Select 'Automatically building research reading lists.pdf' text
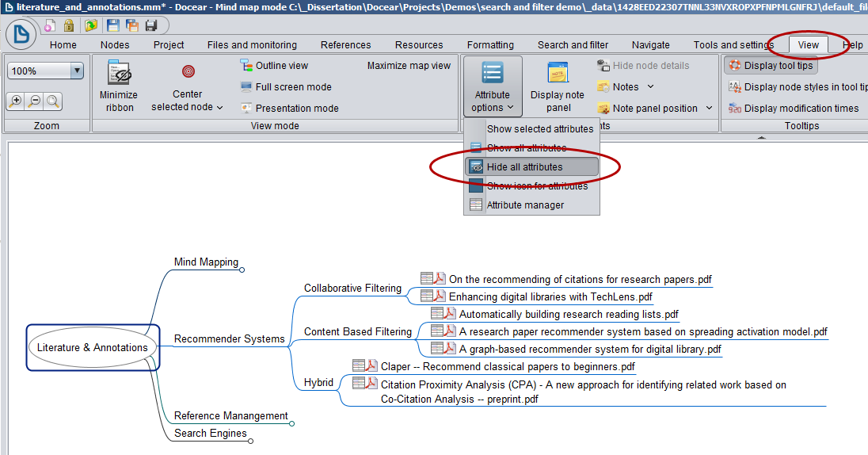Viewport: 868px width, 455px height. coord(569,314)
